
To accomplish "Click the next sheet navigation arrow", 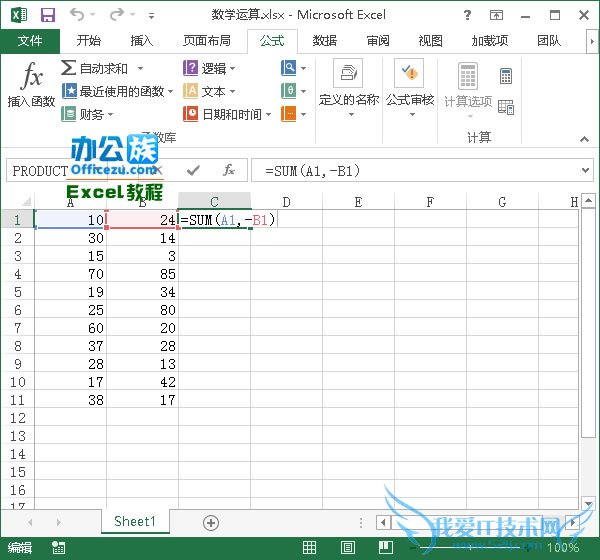I will tap(58, 522).
